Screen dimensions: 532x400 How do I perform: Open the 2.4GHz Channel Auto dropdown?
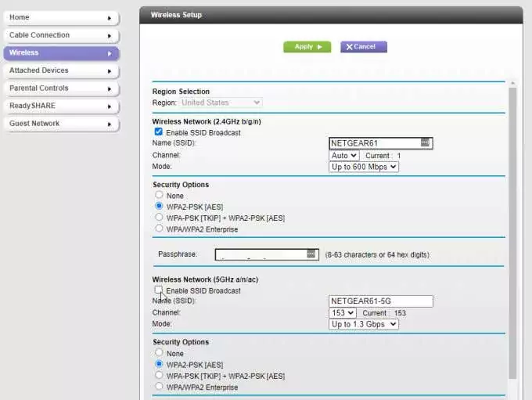click(x=343, y=156)
